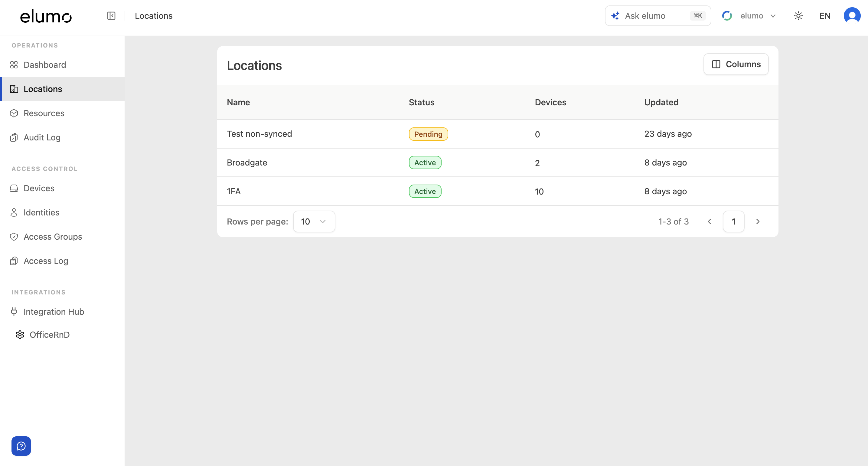868x466 pixels.
Task: Open the help chat bubble button
Action: (x=21, y=446)
